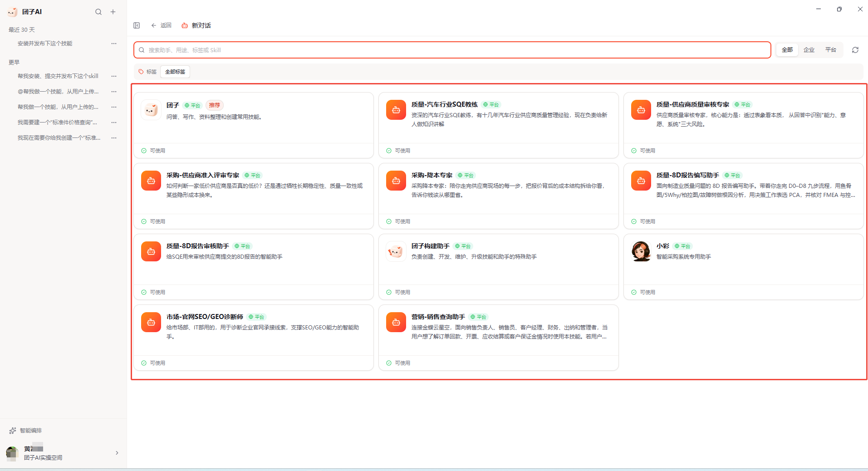Click the 质量-8D报告编写助手 robot icon
The height and width of the screenshot is (471, 868).
pos(641,181)
